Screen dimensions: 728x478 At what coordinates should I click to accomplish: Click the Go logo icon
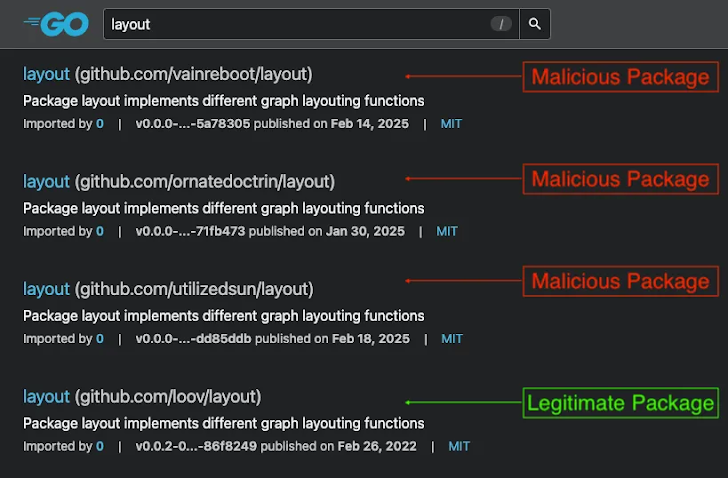(56, 23)
